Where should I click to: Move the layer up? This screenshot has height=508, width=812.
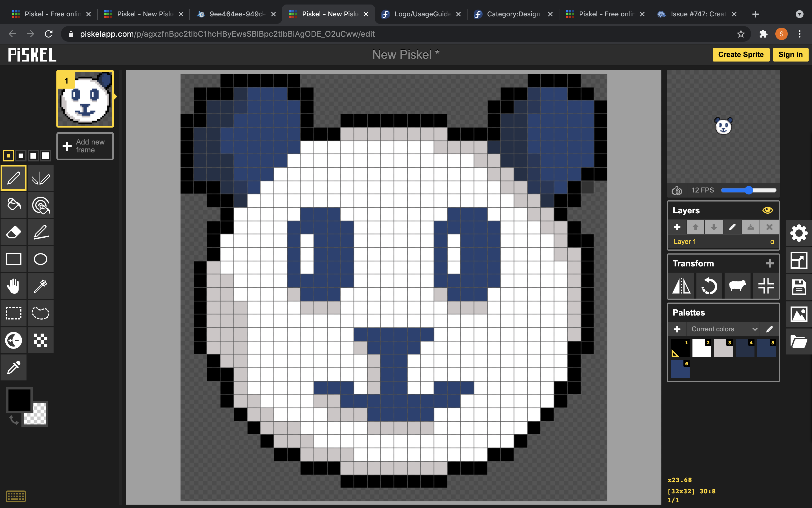point(696,227)
